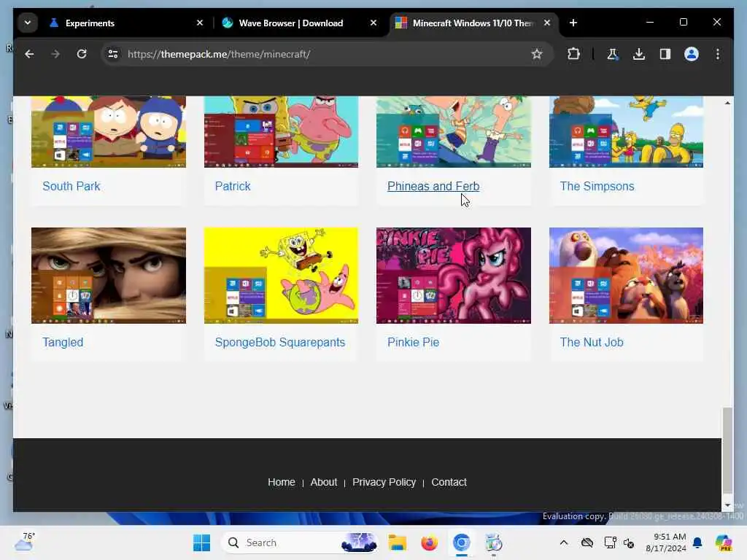Go back to the previous page
Viewport: 747px width, 560px height.
tap(29, 54)
